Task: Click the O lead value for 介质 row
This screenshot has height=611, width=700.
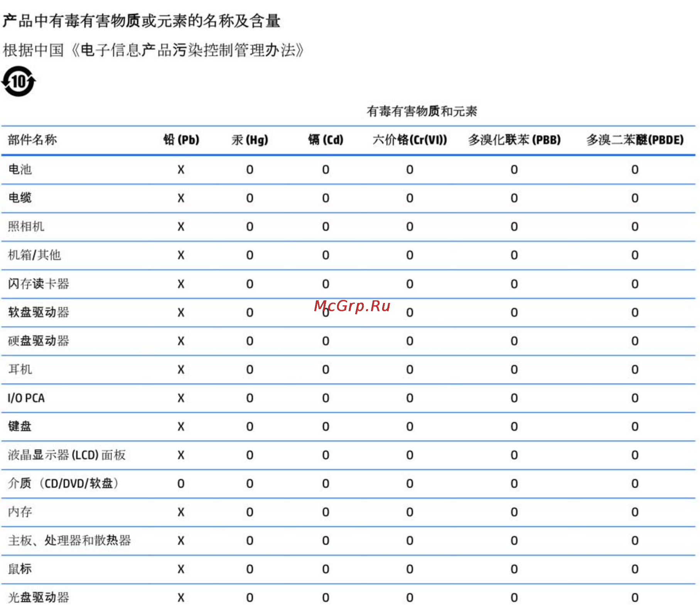Action: coord(181,484)
